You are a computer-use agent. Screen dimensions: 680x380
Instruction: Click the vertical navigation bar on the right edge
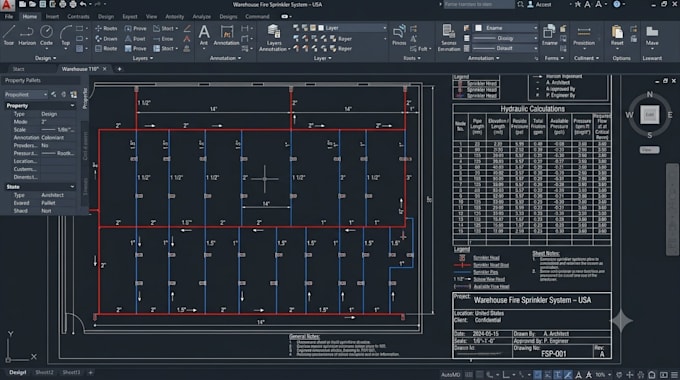(672, 210)
